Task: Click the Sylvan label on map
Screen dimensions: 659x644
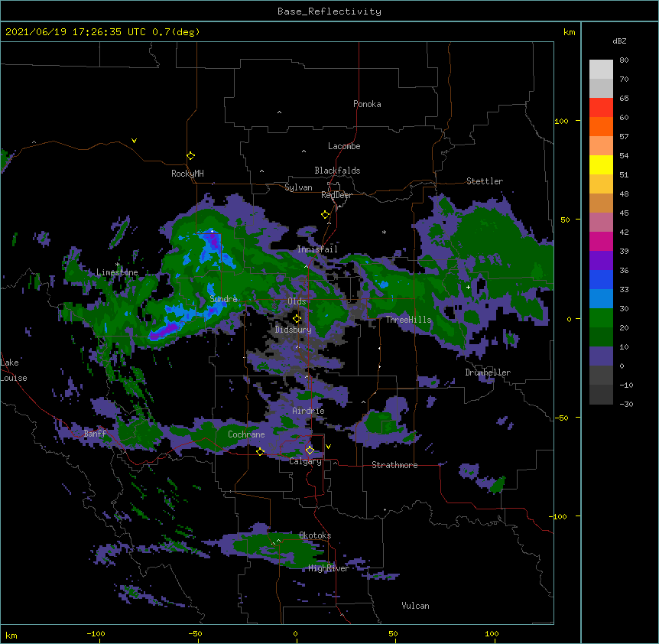Action: tap(298, 187)
